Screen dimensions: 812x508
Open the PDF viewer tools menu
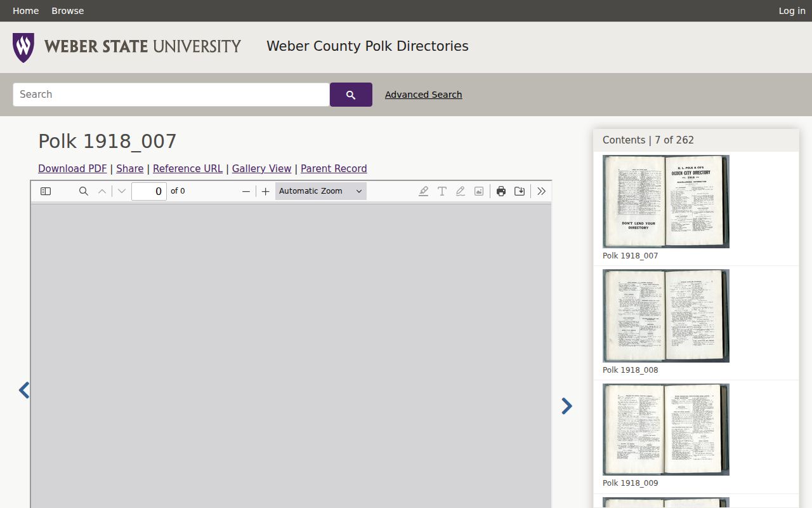(541, 191)
